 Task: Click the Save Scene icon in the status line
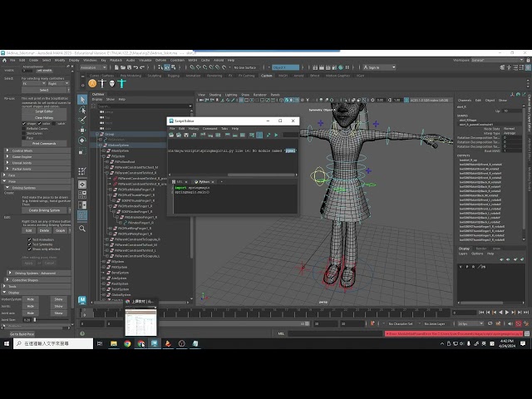coord(130,67)
